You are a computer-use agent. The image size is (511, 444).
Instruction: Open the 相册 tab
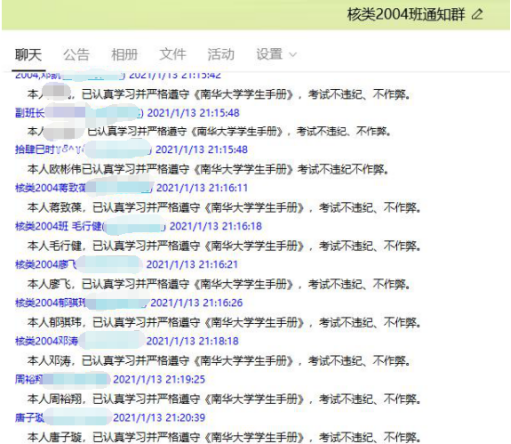tap(124, 55)
